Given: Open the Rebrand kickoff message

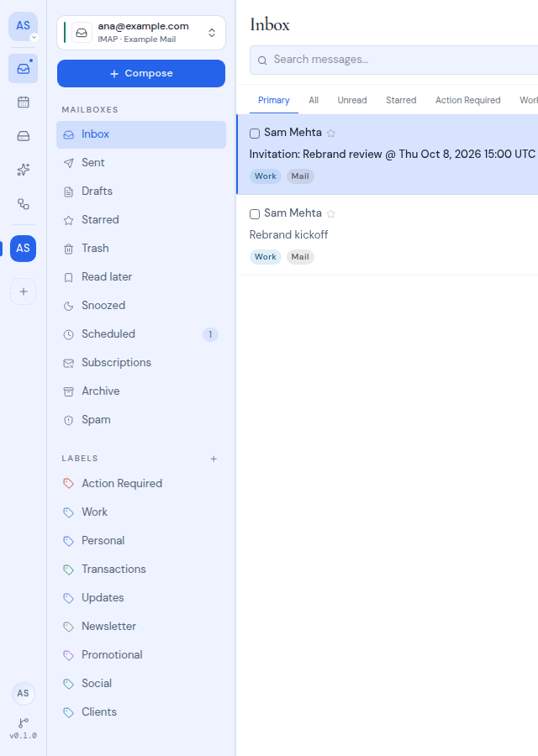Looking at the screenshot, I should coord(388,235).
